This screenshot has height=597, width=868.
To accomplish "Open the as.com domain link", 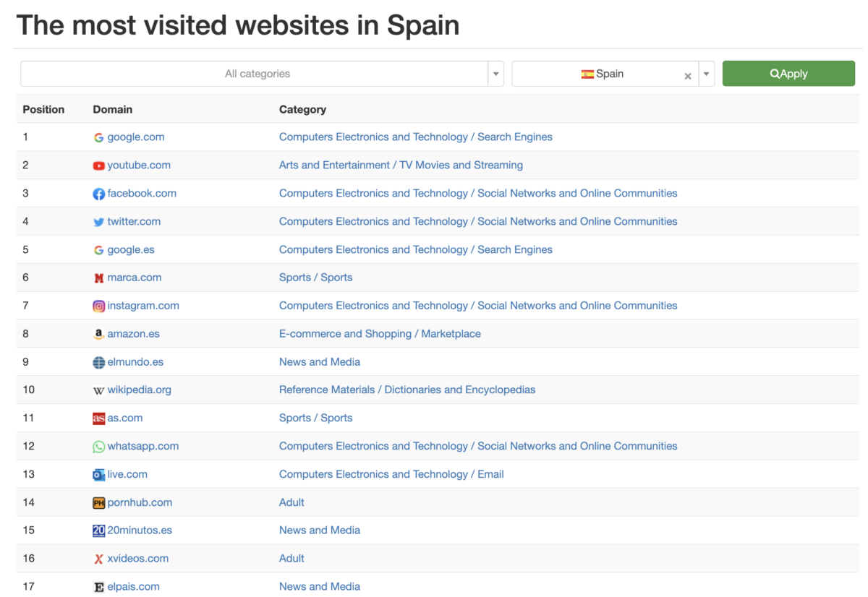I will coord(125,418).
